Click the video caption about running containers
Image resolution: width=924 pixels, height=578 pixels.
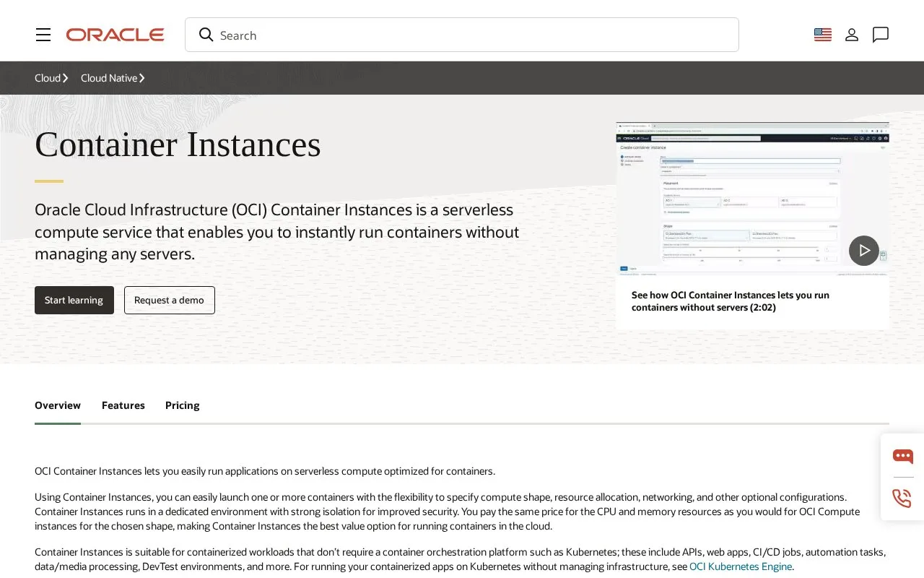(731, 301)
